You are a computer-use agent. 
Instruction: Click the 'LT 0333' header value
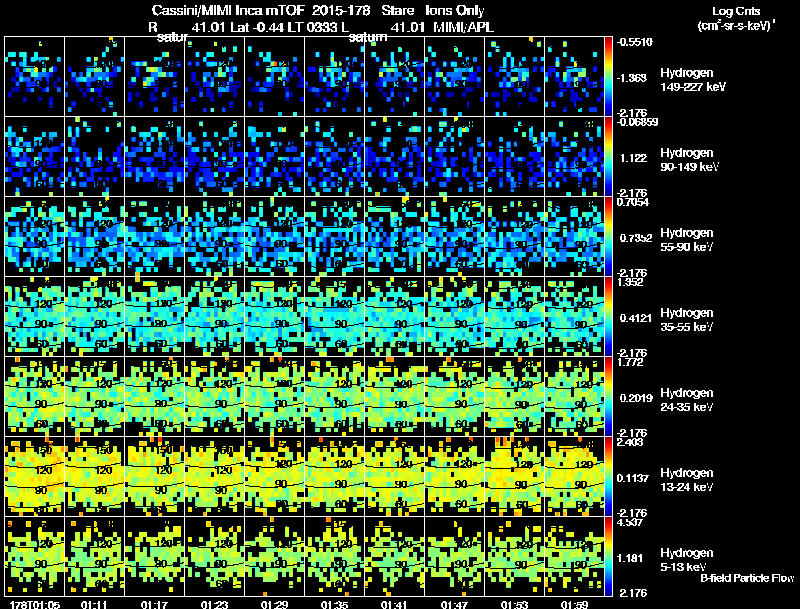pyautogui.click(x=312, y=27)
